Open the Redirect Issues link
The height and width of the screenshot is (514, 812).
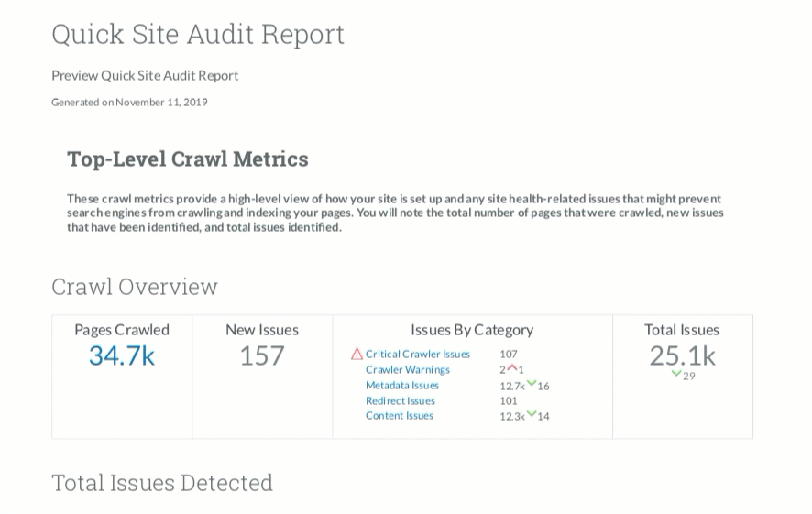coord(400,400)
